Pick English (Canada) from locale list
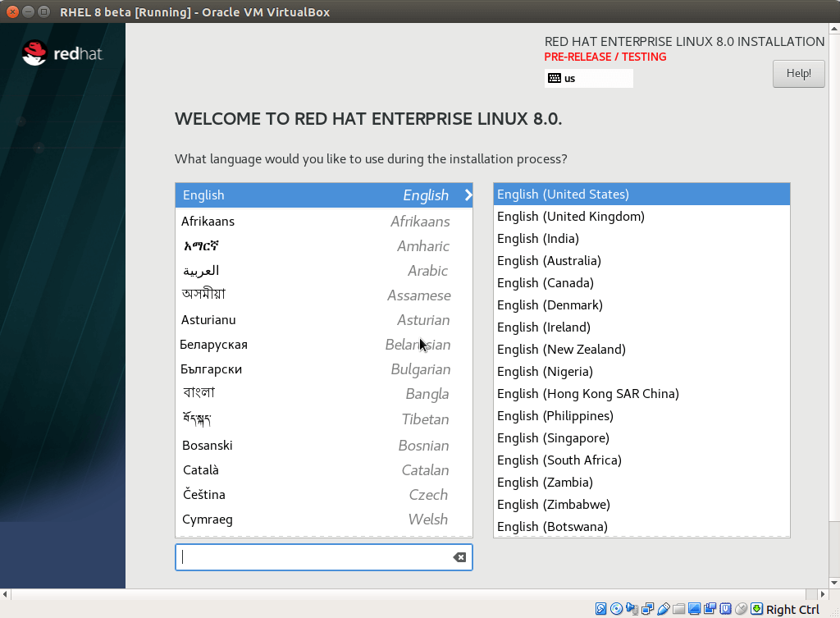This screenshot has height=618, width=840. tap(545, 283)
